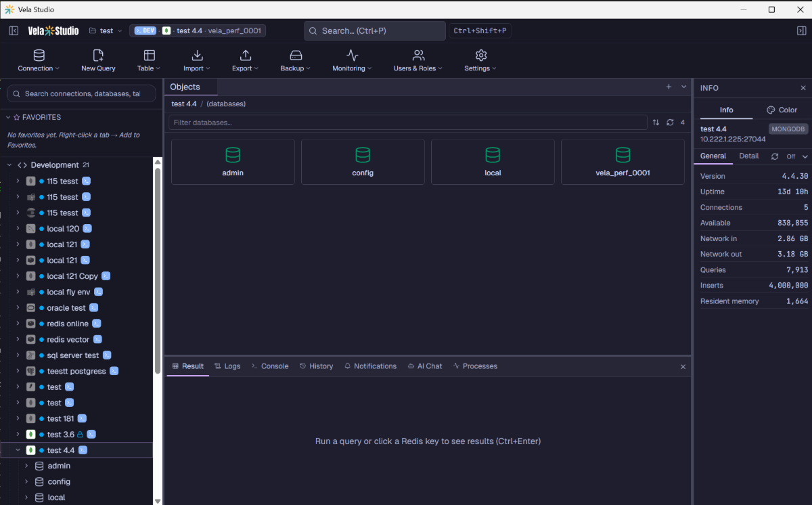Open terminal for teestt postgress connection
Image resolution: width=812 pixels, height=505 pixels.
coord(114,371)
